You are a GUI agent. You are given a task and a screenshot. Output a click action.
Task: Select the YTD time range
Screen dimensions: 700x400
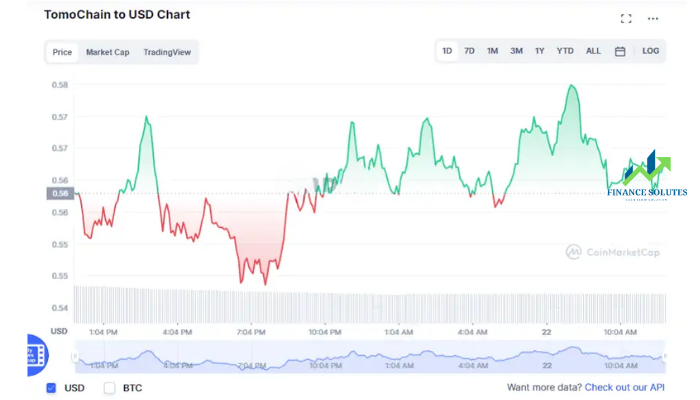[565, 51]
